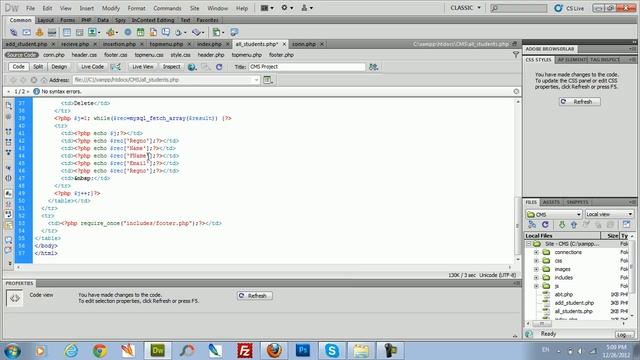Open Photoshop from the taskbar
Viewport: 640px width, 360px height.
[303, 351]
